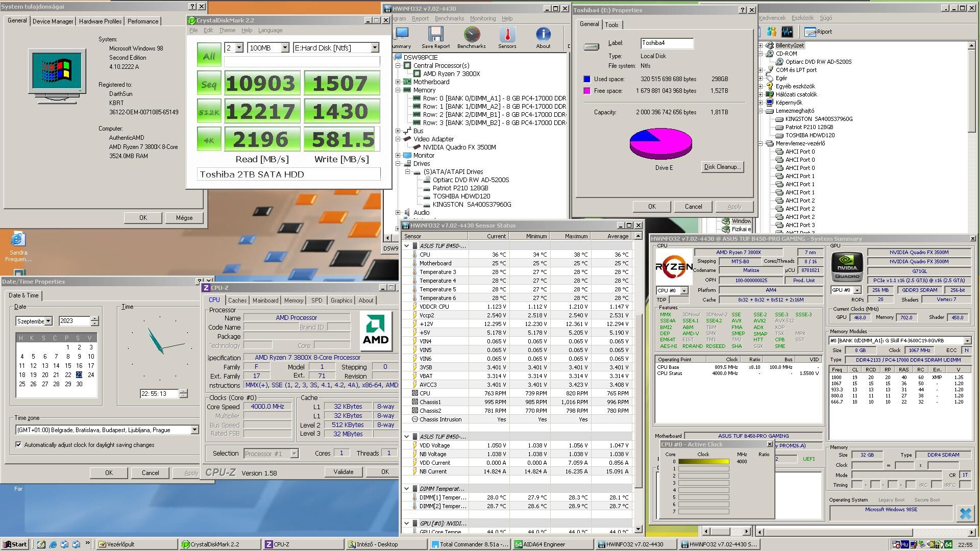Select Optiarc DVD RW AD-5200S drive in HWiNFO tree
The height and width of the screenshot is (551, 980).
pos(471,180)
